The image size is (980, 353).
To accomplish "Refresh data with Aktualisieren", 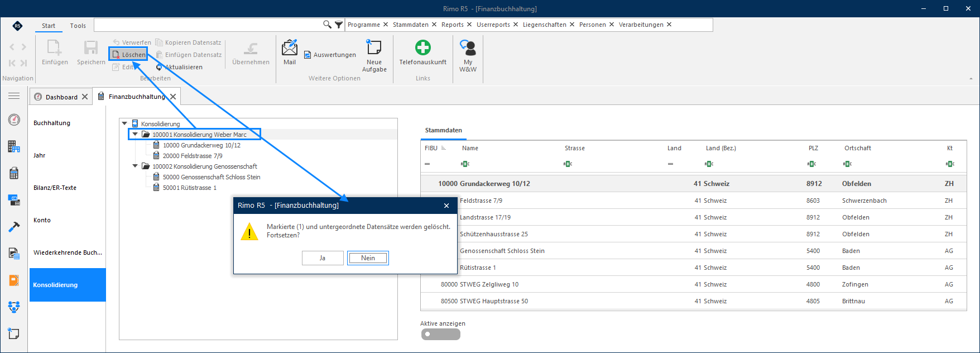I will click(179, 67).
